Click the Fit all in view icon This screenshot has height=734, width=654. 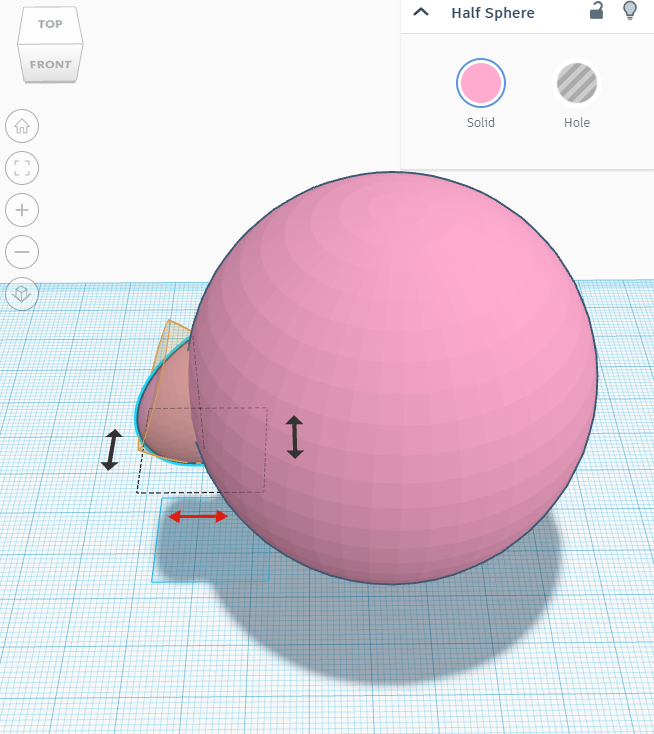tap(22, 168)
